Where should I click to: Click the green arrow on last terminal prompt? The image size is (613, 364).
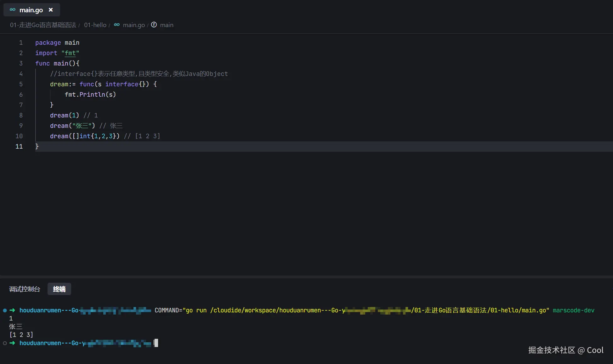[12, 343]
